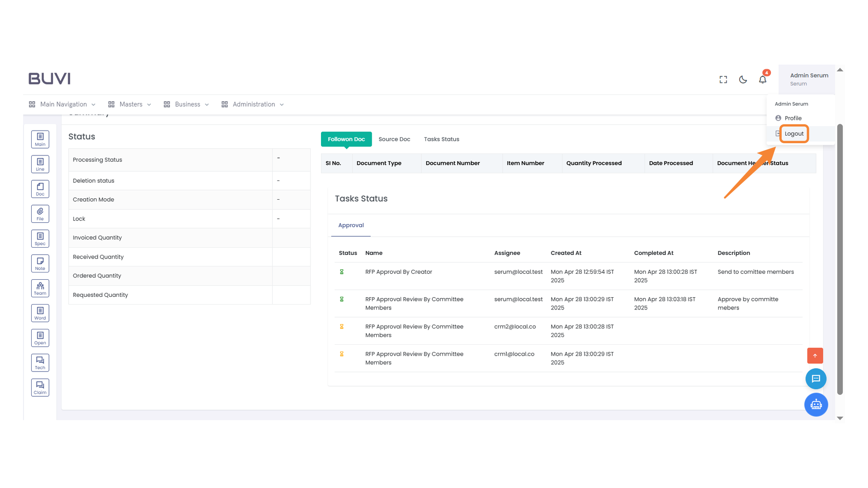Open the Administration dropdown menu
Screen dimensions: 868x488
(x=253, y=104)
